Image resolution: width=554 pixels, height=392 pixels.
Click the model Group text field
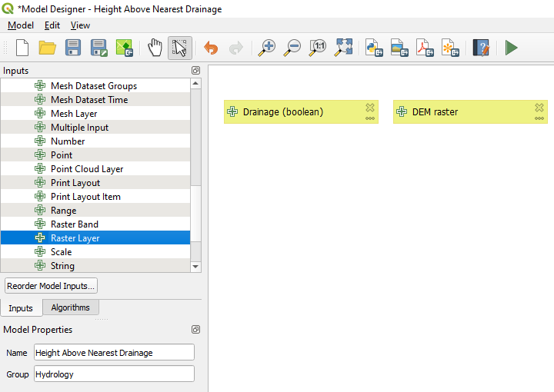click(x=114, y=374)
